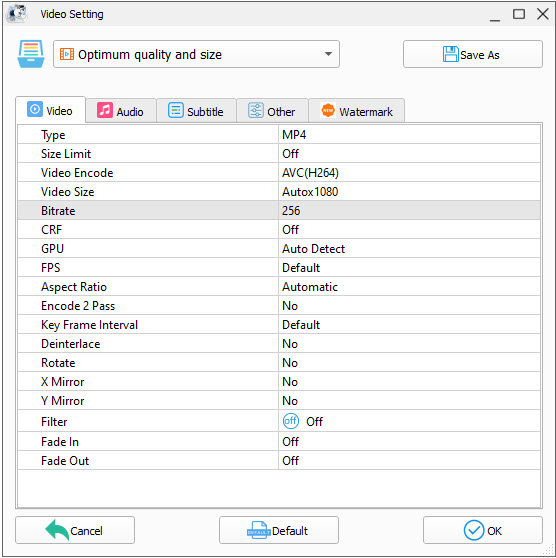Open the Optimum quality and size dropdown arrow
The height and width of the screenshot is (558, 556).
(328, 54)
